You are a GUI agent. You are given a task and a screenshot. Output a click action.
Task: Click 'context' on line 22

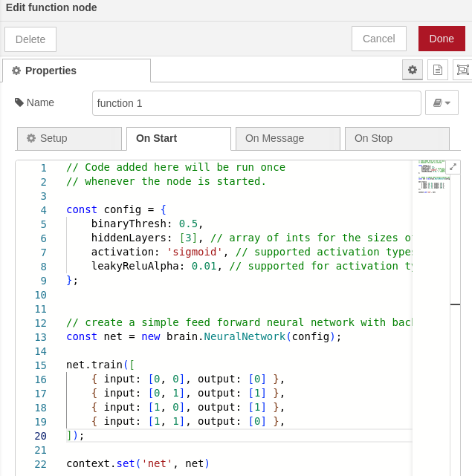click(x=88, y=464)
